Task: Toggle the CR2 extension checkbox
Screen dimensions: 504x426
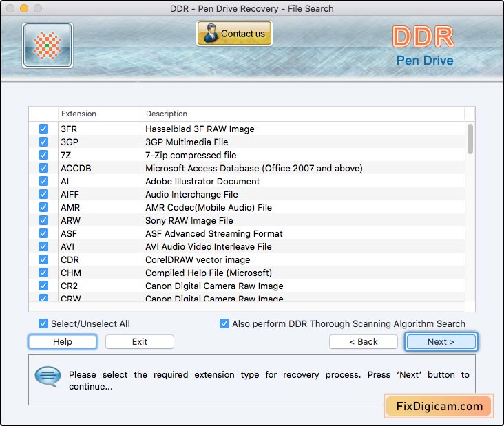Action: pos(43,286)
